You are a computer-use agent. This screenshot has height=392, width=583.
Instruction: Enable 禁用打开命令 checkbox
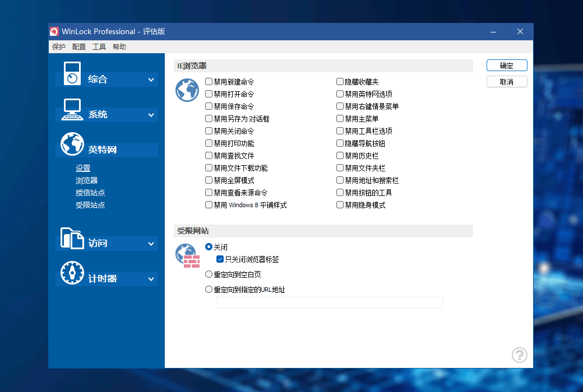(x=209, y=94)
